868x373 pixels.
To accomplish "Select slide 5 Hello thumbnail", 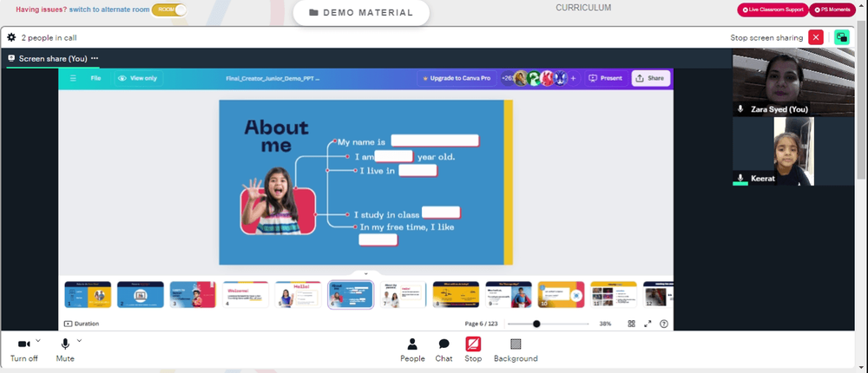I will [x=298, y=294].
